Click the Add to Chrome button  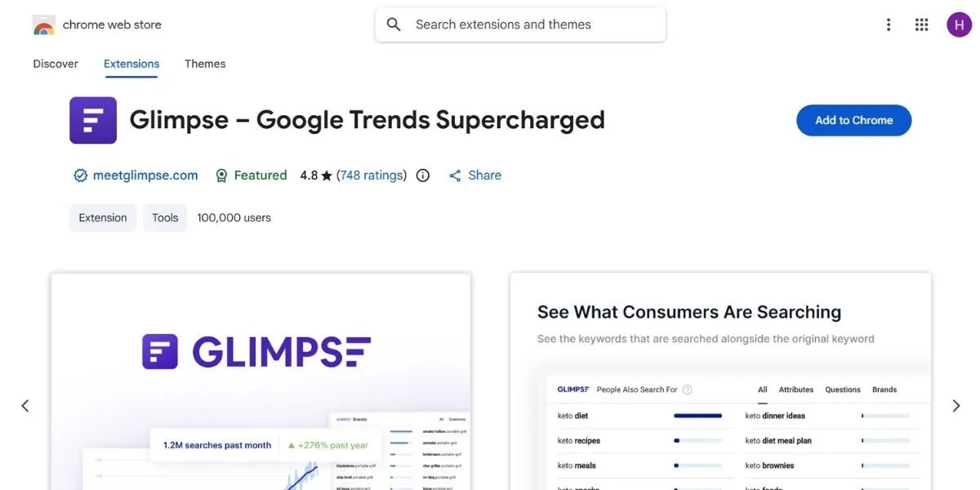tap(853, 120)
